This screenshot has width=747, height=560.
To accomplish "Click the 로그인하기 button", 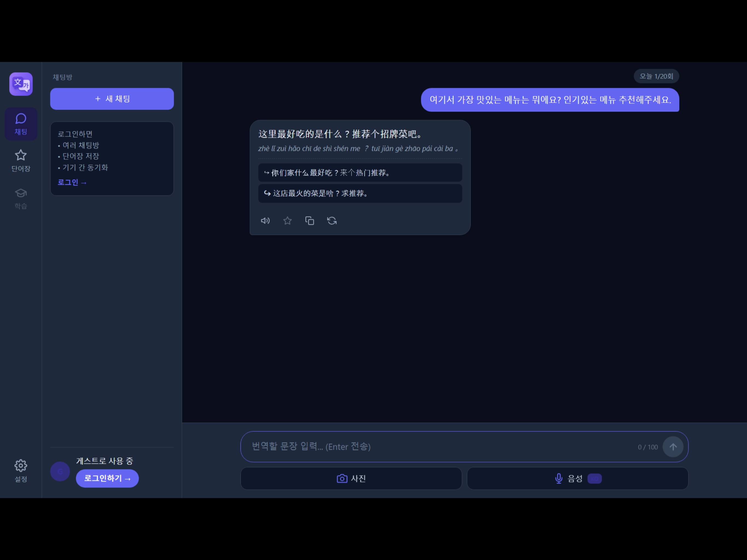I will pyautogui.click(x=107, y=478).
